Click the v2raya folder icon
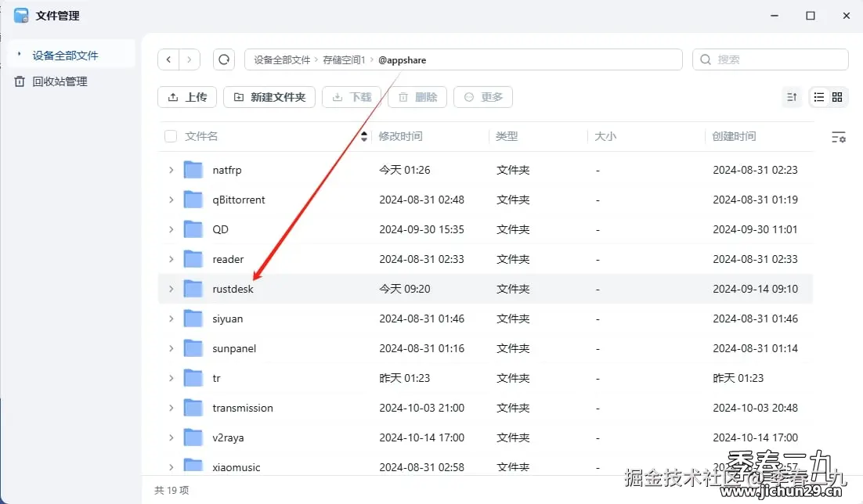 (193, 437)
